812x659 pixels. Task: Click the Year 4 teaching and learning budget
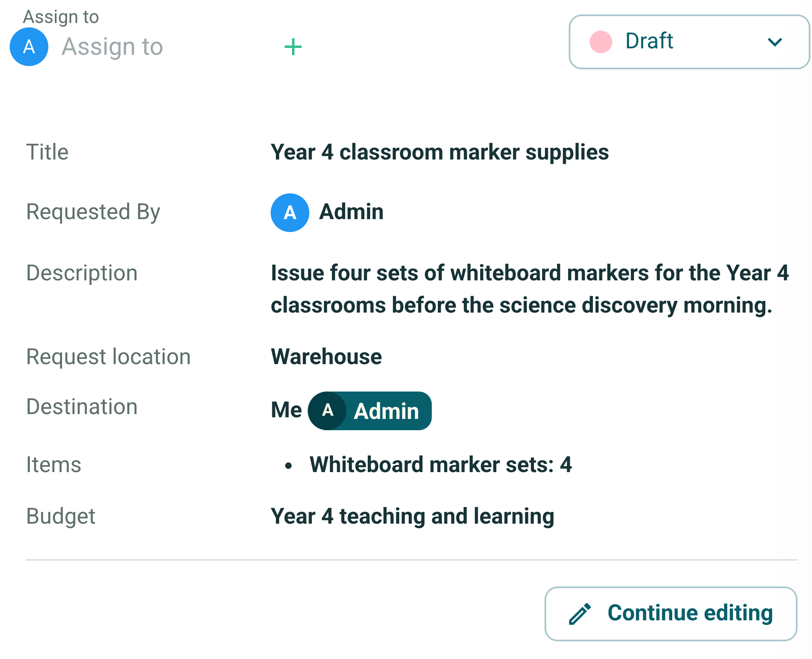412,516
